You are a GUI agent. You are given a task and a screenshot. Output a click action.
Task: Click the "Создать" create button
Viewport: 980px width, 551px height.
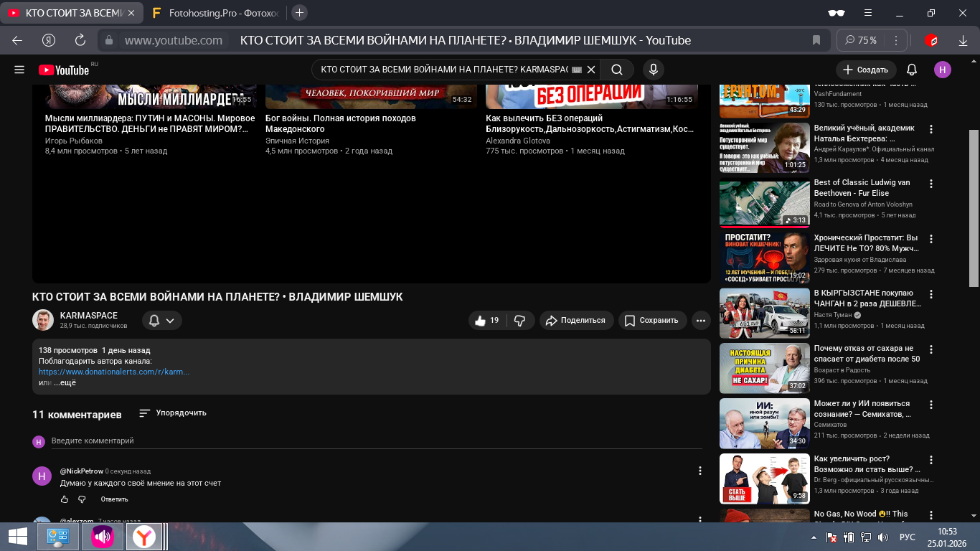pyautogui.click(x=866, y=70)
